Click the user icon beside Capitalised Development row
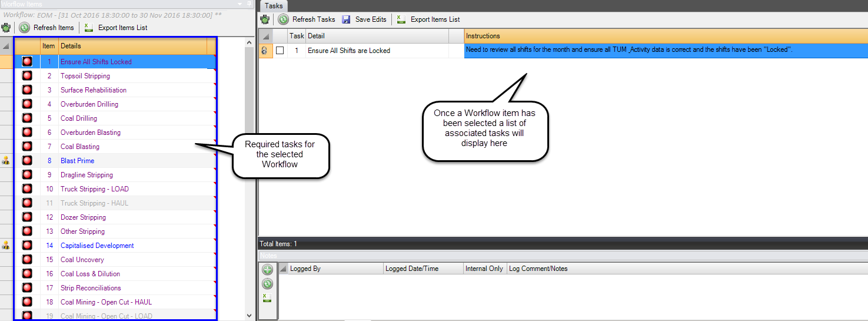Viewport: 868px width, 321px height. click(6, 245)
